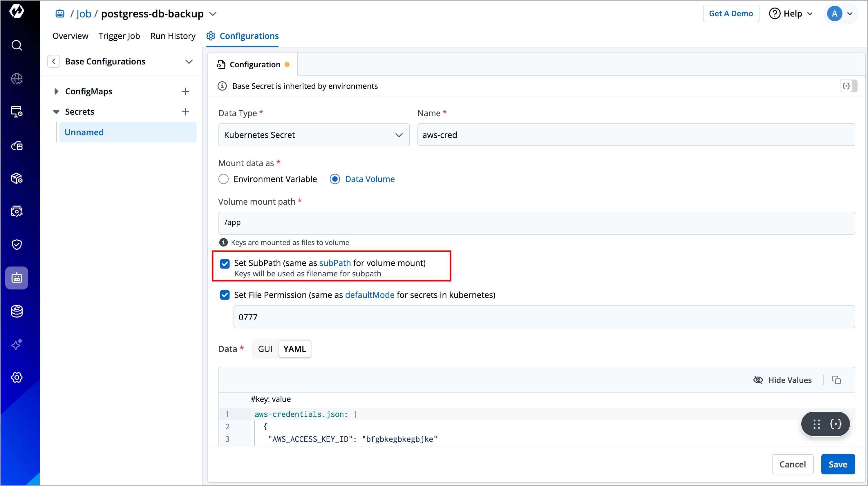
Task: Open the security shield icon in sidebar
Action: (17, 244)
